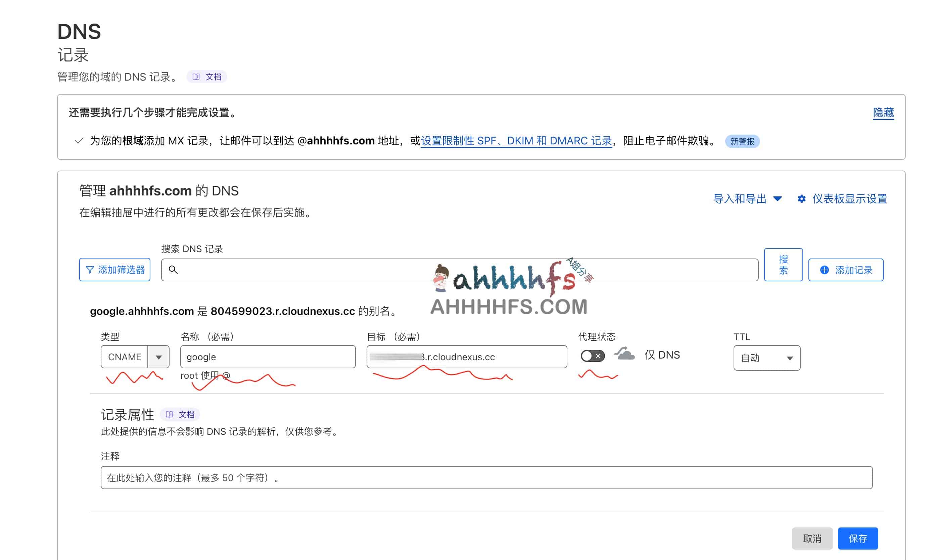The width and height of the screenshot is (934, 560).
Task: Click the 取消 button
Action: (x=812, y=539)
